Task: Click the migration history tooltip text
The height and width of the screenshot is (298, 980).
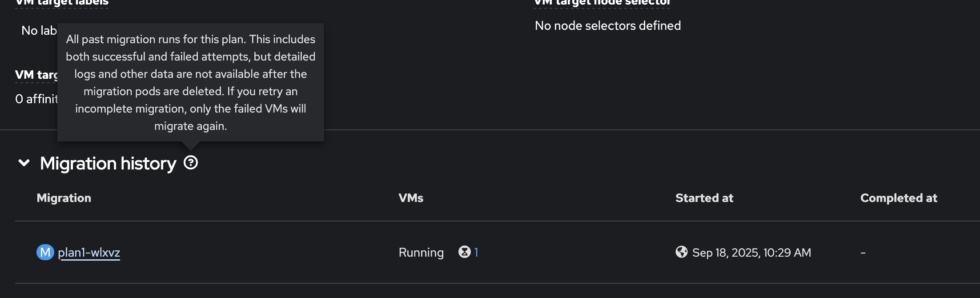Action: pos(191,82)
